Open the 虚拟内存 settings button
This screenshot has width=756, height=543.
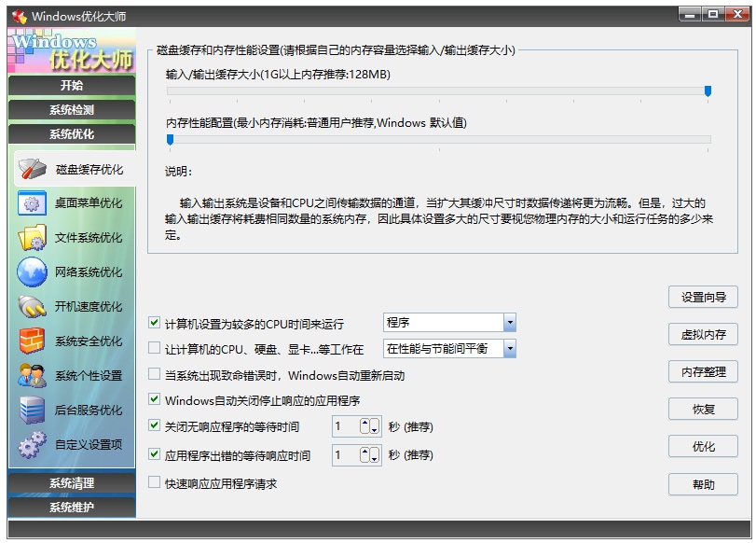tap(703, 335)
